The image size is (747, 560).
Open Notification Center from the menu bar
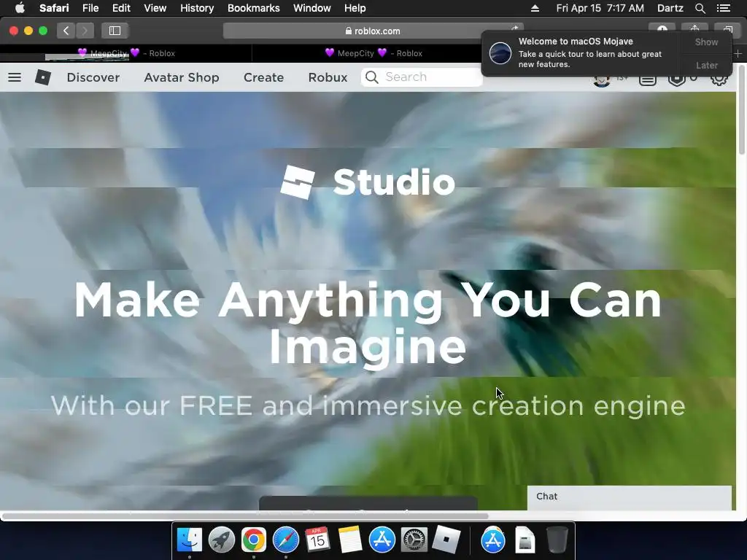724,8
